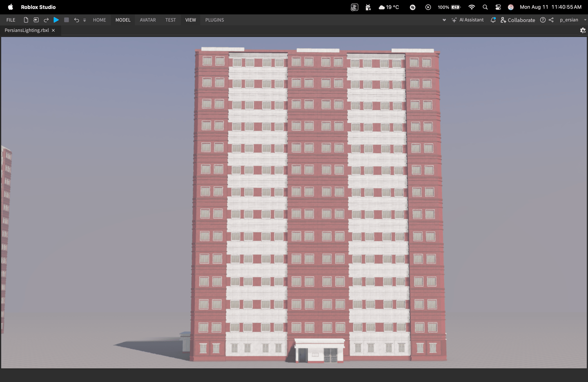The width and height of the screenshot is (588, 382).
Task: Open the Roblox Studio app menu
Action: [38, 7]
